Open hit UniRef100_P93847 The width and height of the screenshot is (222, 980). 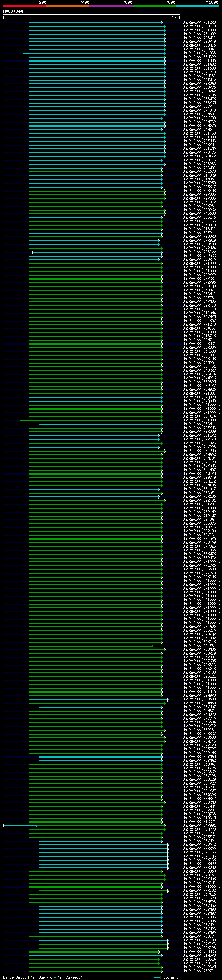pos(199,49)
